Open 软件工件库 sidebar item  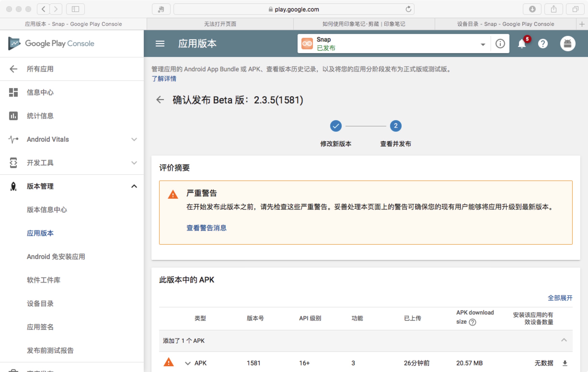[43, 280]
